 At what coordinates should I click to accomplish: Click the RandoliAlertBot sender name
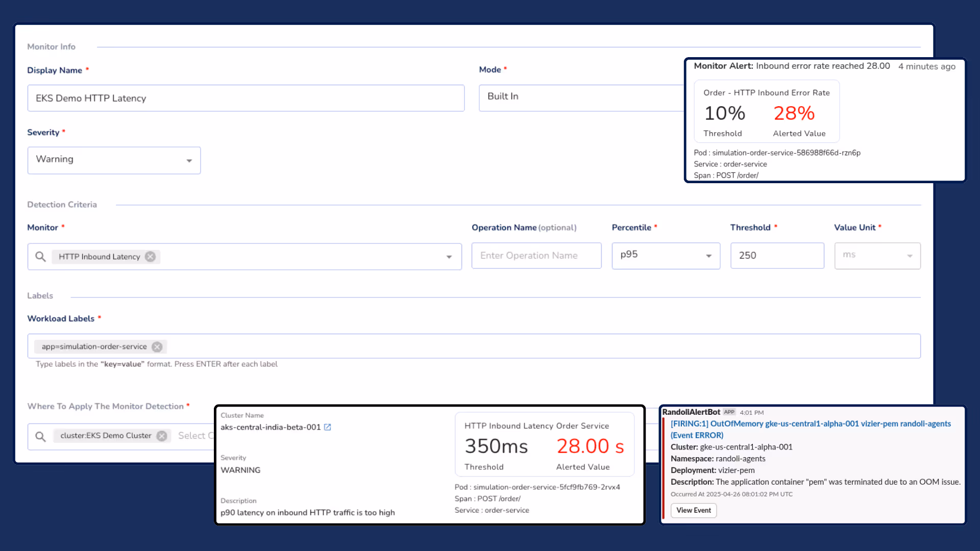coord(691,412)
